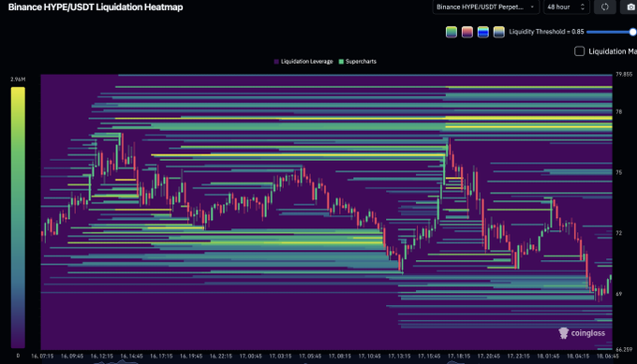The height and width of the screenshot is (364, 637).
Task: Select the blue color scheme swatch
Action: coord(483,32)
